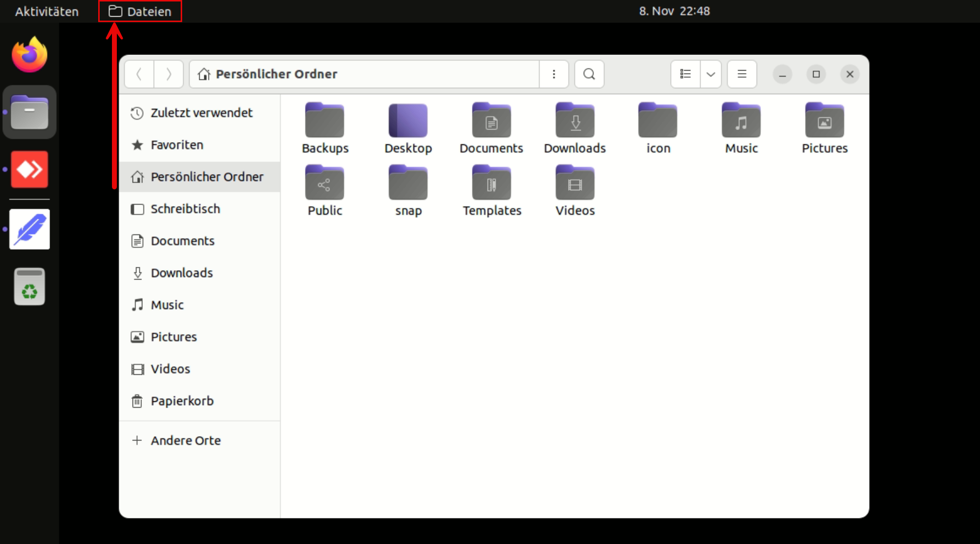Select the Desktop folder icon
980x544 pixels.
click(408, 121)
